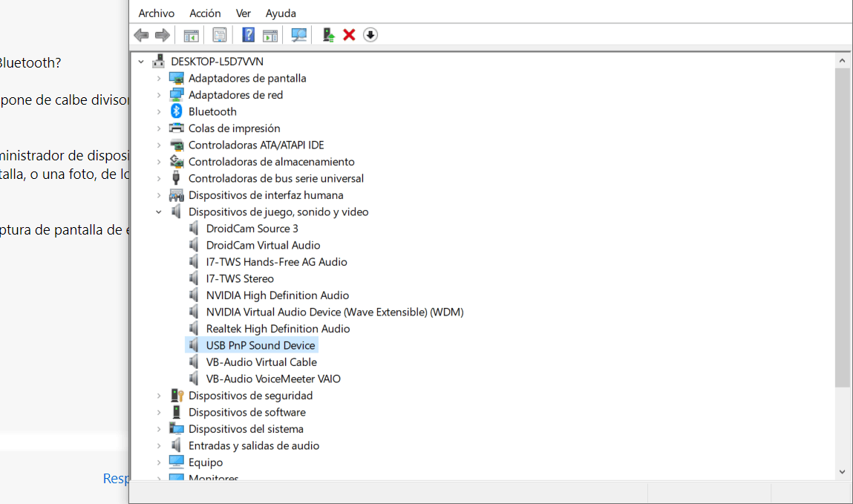Select USB PnP Sound Device
The image size is (853, 504).
[x=261, y=345]
